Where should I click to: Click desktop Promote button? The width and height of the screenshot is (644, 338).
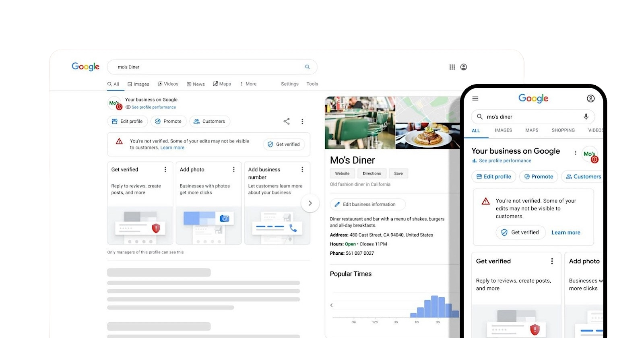pos(169,121)
